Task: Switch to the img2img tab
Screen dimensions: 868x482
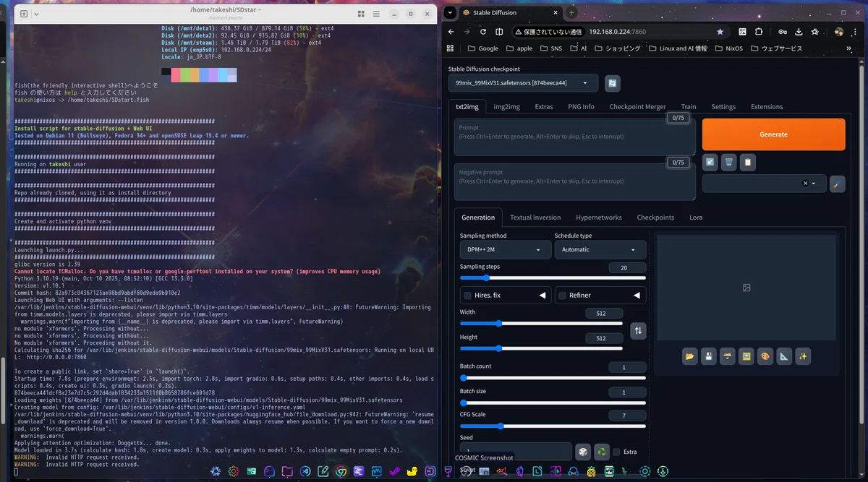Action: pos(506,106)
